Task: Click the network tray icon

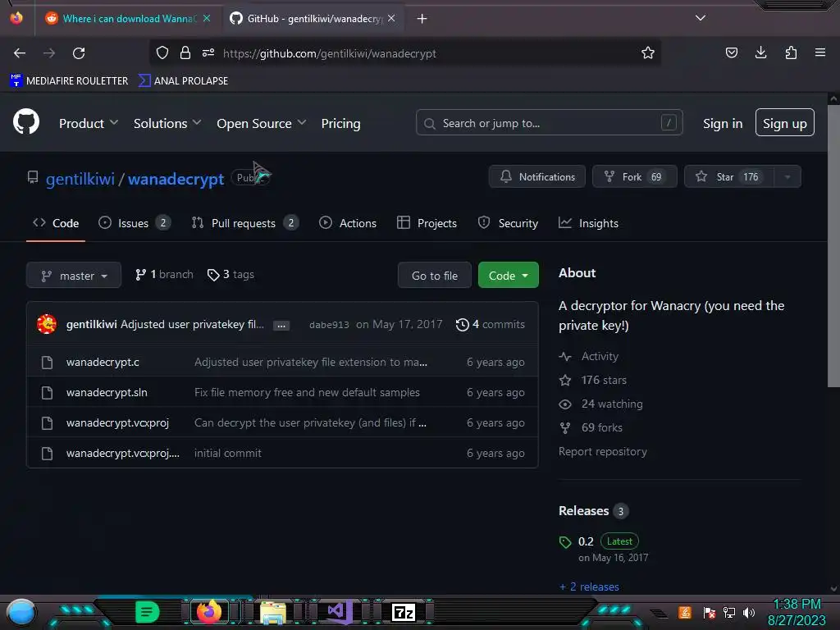Action: 728,612
